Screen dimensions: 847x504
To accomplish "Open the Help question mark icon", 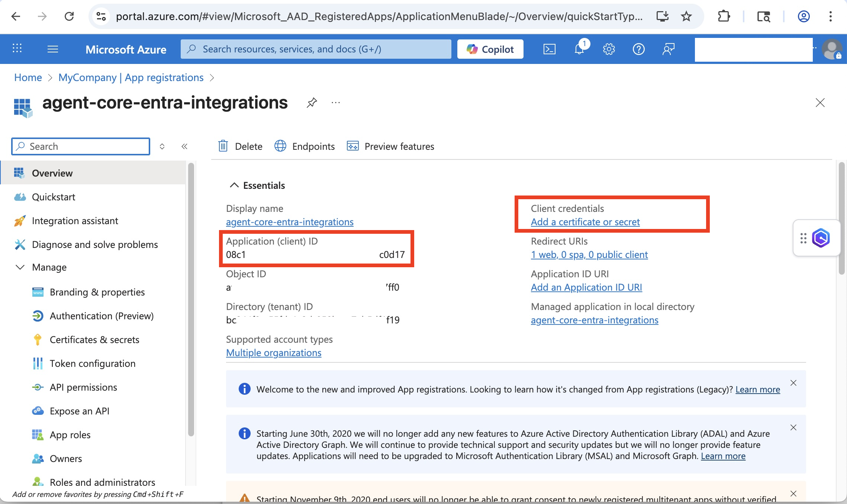I will (638, 49).
